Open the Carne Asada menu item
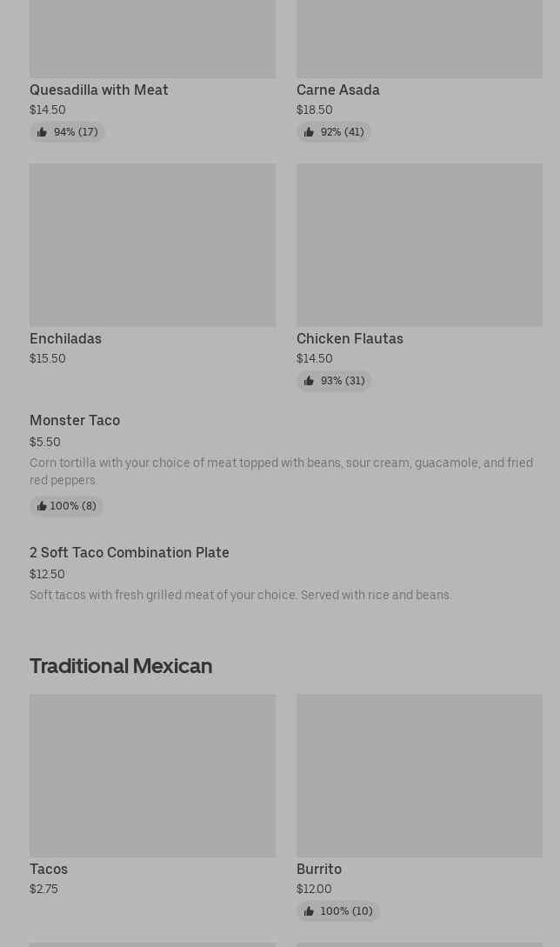 coord(338,90)
